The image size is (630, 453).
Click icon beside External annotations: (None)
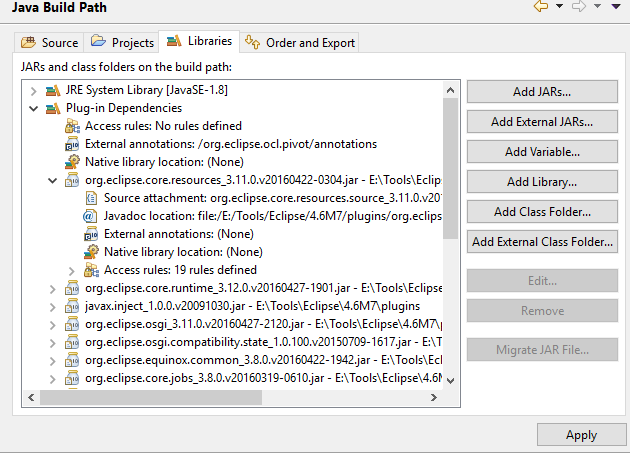(x=91, y=234)
